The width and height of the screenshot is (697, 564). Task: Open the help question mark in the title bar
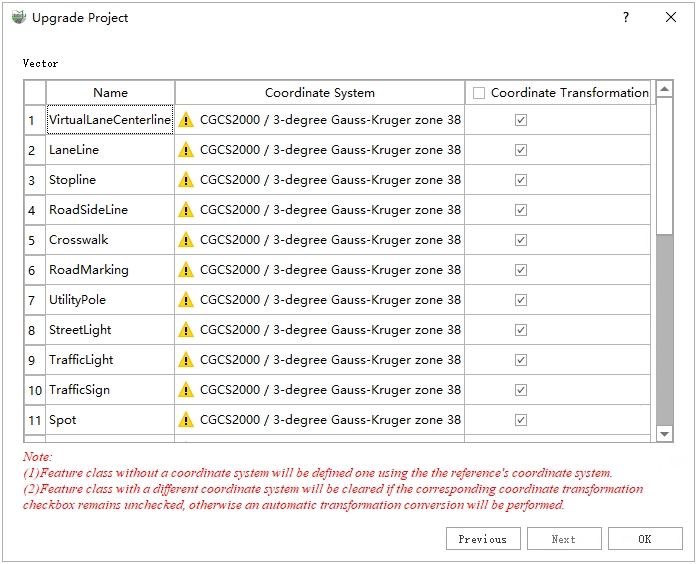click(626, 18)
